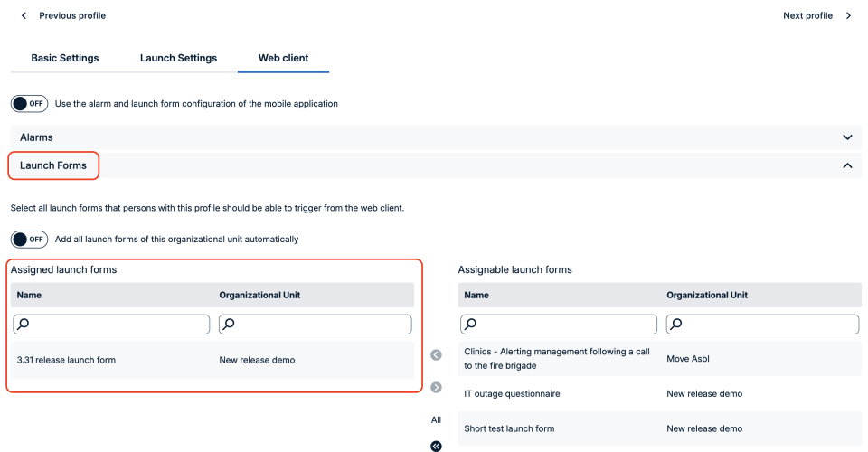Click the Assignable Organizational Unit filter field

point(763,325)
